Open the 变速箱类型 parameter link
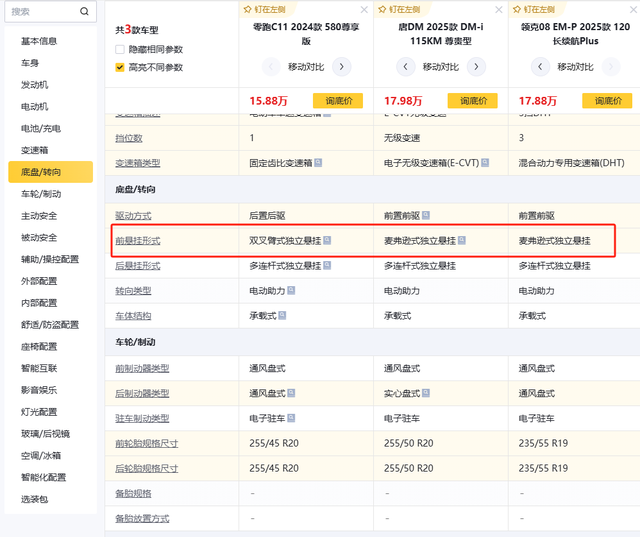 [x=138, y=163]
